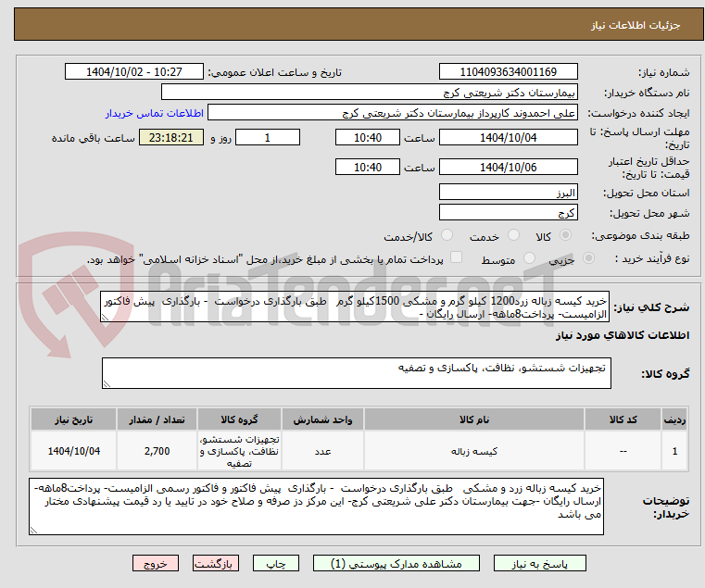Open 'مشاهده مدارک پیوستی (1)' attachments
Screen dimensions: 705x588
pyautogui.click(x=397, y=563)
